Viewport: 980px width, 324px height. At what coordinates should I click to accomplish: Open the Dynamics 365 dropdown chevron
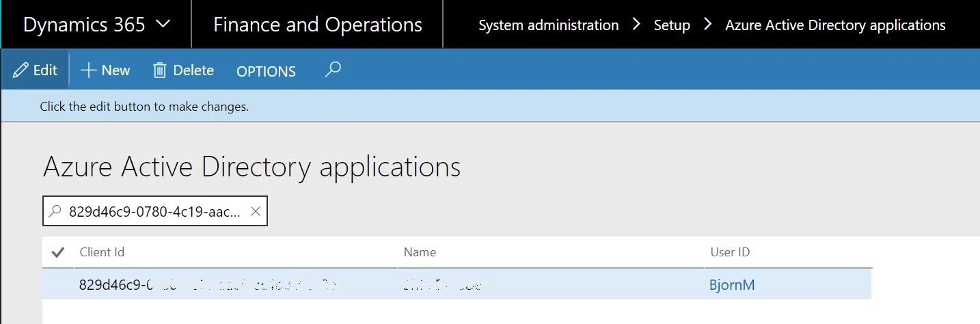[x=163, y=25]
